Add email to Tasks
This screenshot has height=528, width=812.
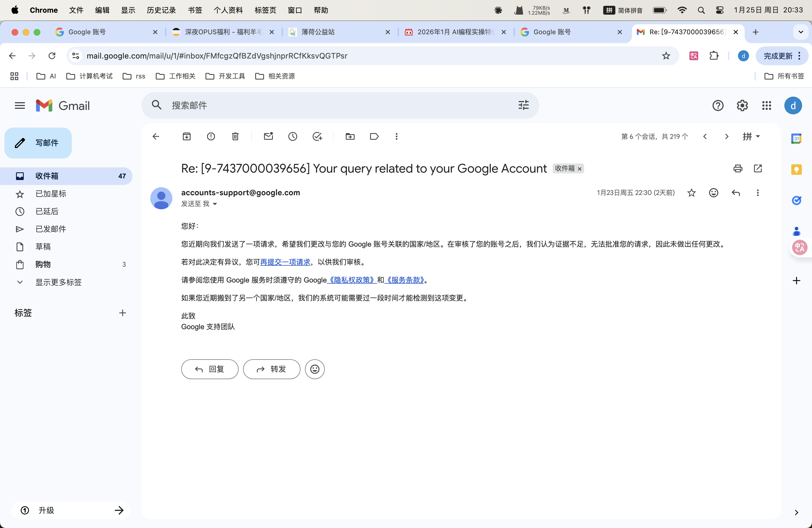point(317,136)
